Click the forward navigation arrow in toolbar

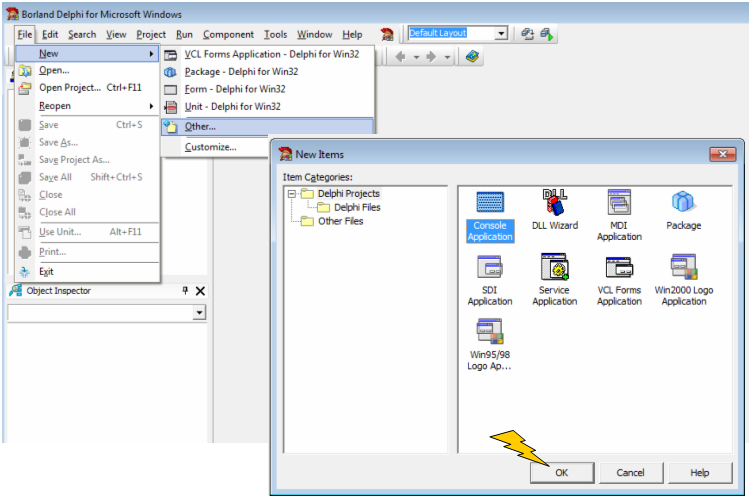point(431,57)
